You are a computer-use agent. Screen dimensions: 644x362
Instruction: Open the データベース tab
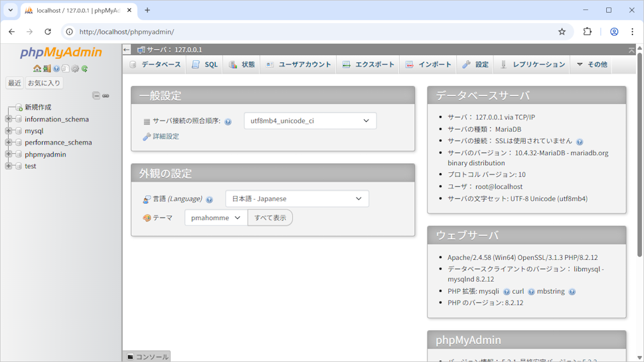155,64
